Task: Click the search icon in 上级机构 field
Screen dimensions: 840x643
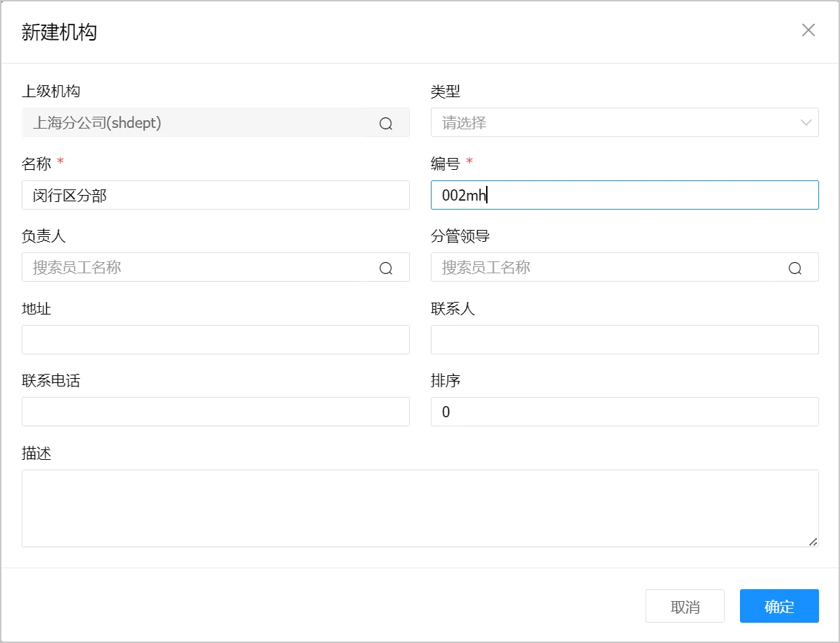Action: click(x=386, y=123)
